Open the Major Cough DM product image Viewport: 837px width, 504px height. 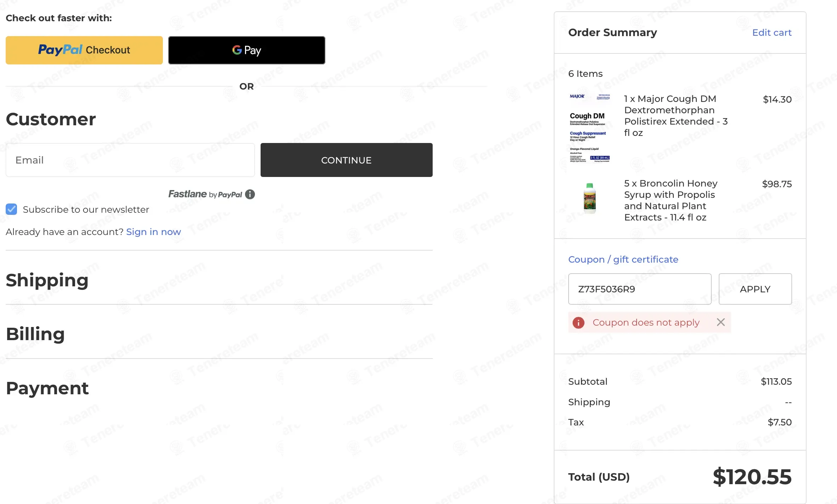point(590,128)
